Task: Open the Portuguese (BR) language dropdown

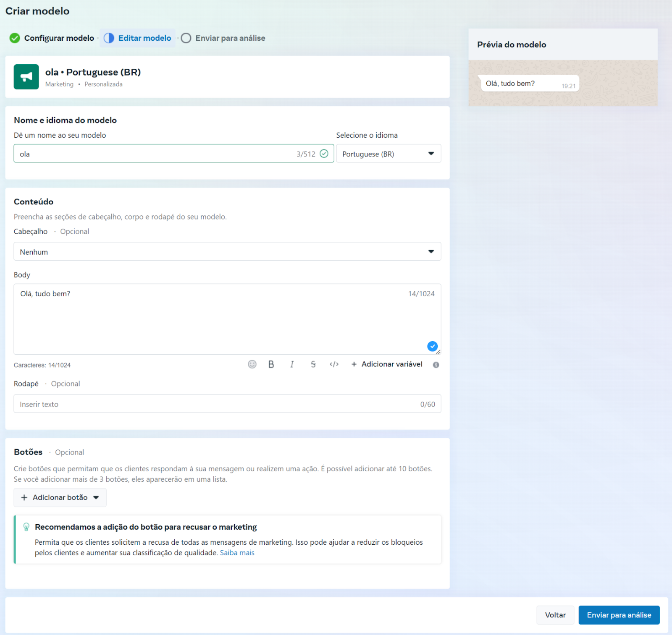Action: (x=388, y=154)
